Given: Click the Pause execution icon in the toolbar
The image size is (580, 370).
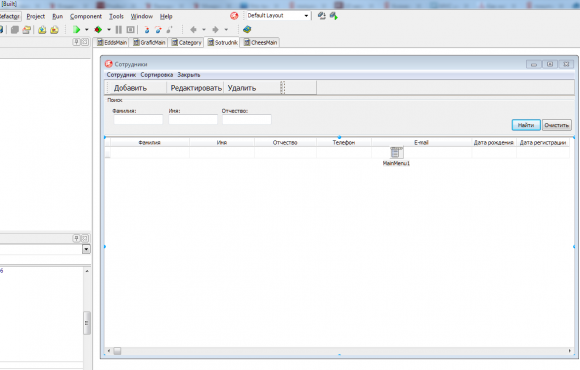Looking at the screenshot, I should (119, 30).
